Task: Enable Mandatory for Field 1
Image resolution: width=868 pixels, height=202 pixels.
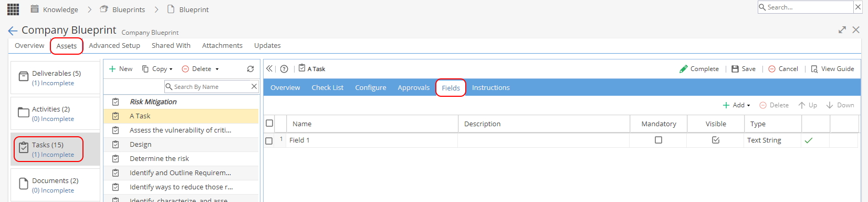Action: pos(658,140)
